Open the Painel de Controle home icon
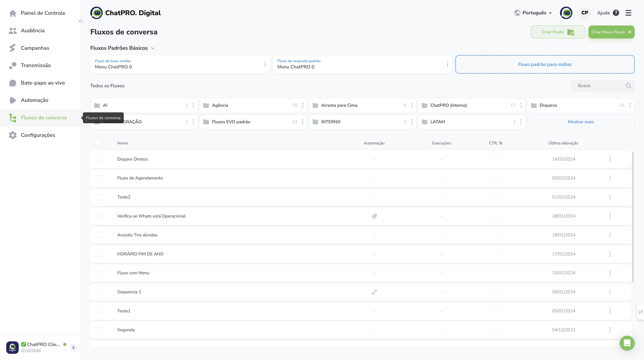The height and width of the screenshot is (360, 644). tap(12, 13)
